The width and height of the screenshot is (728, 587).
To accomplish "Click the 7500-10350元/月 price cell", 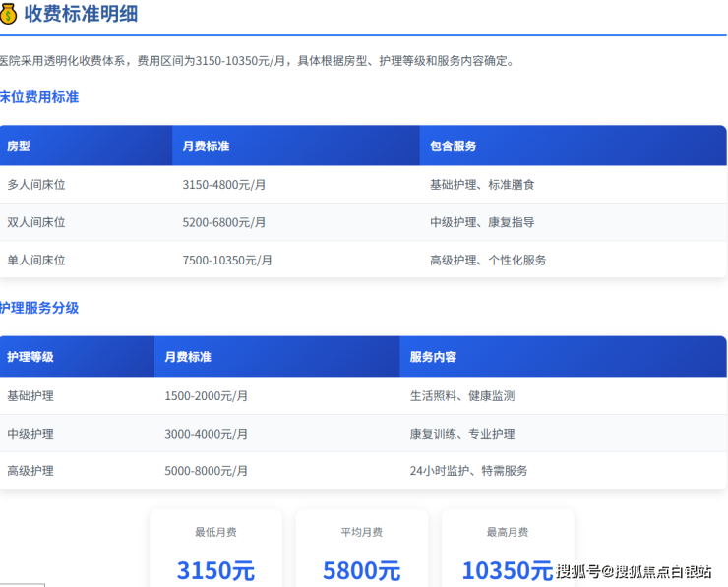I will pos(227,260).
